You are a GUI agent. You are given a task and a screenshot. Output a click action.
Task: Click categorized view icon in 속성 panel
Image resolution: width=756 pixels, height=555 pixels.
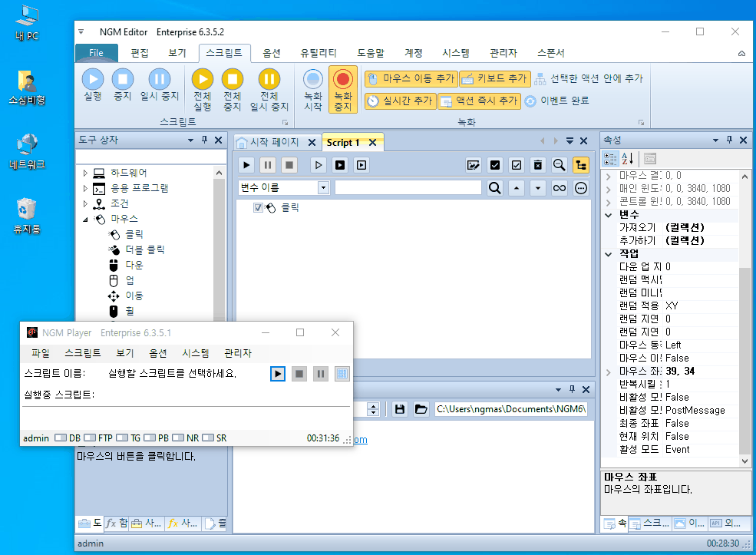610,158
